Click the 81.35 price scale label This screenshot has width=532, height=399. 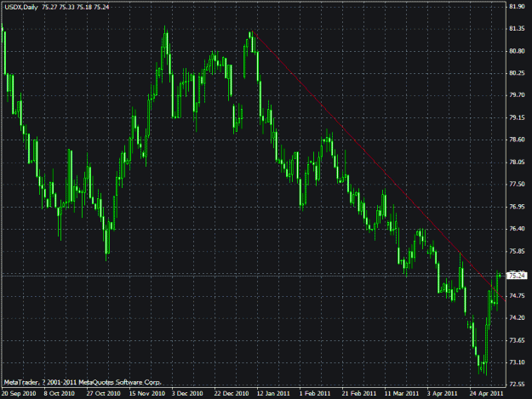coord(517,29)
